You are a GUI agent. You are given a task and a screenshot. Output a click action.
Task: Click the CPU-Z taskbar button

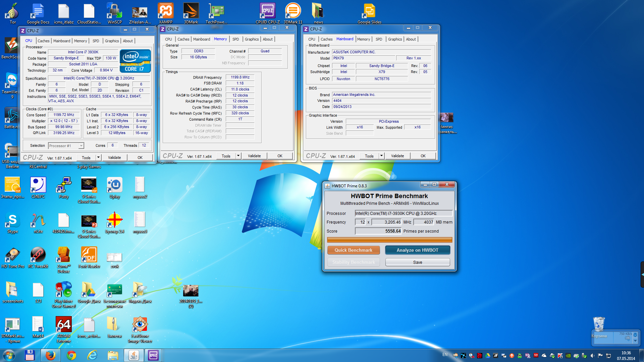(153, 355)
